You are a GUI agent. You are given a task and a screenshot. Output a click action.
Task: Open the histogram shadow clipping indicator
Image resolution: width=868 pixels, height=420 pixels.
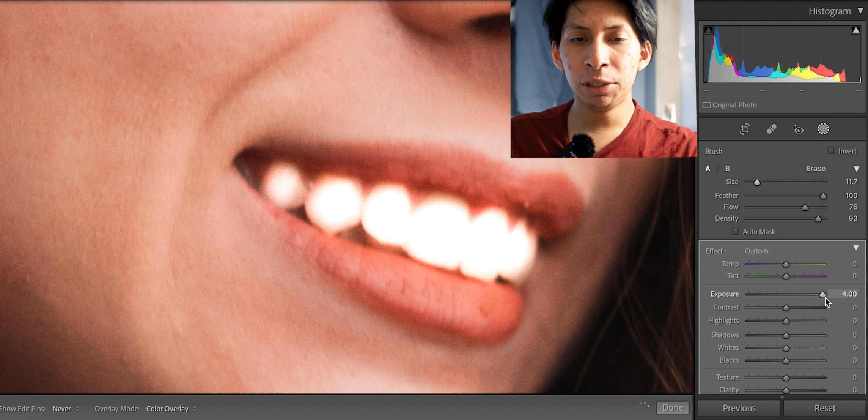[708, 29]
